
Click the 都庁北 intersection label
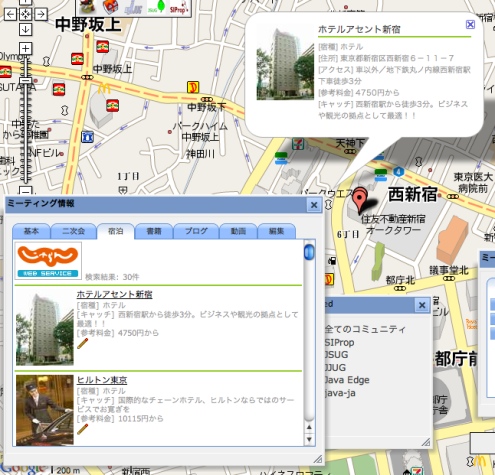click(x=400, y=280)
